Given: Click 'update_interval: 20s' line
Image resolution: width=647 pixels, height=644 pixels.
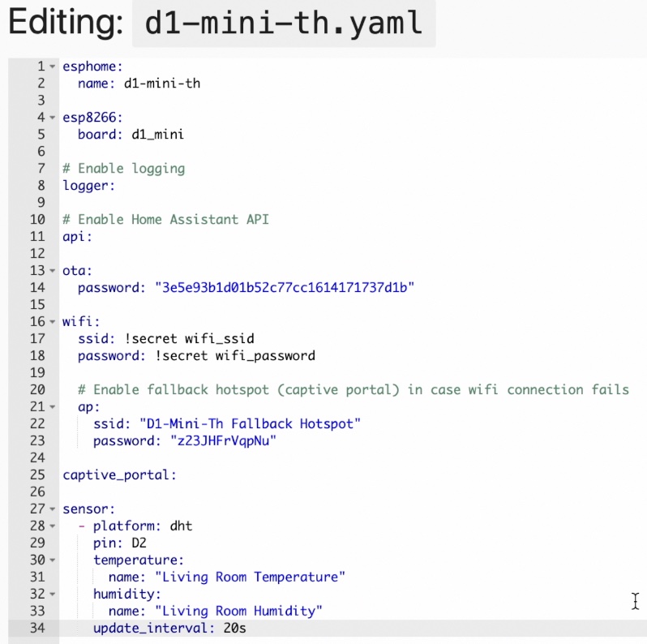Looking at the screenshot, I should click(x=169, y=629).
